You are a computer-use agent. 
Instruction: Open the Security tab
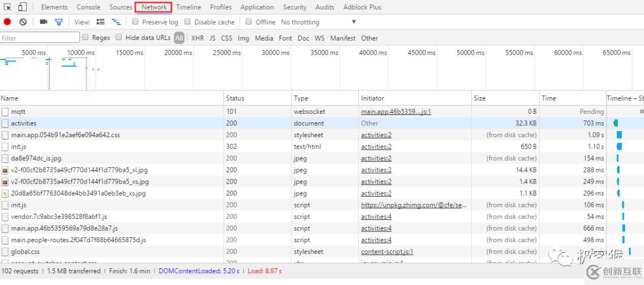pos(295,7)
